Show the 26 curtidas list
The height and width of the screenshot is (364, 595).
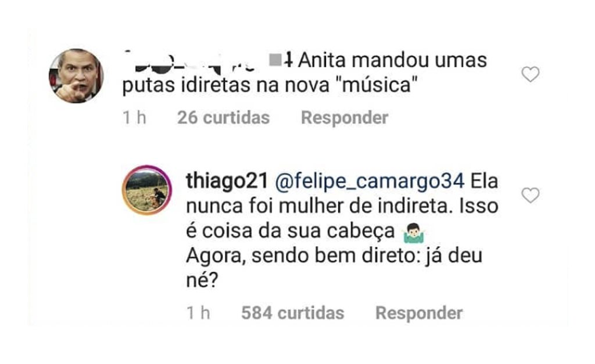223,118
